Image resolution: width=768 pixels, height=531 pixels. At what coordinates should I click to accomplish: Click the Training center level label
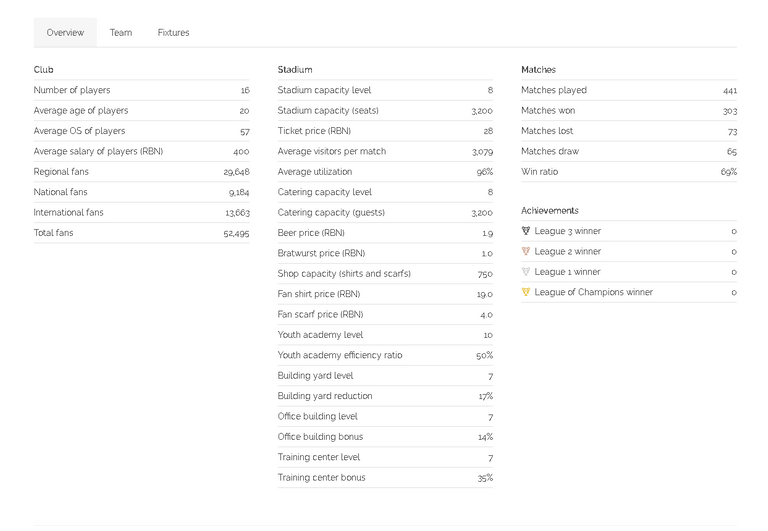pyautogui.click(x=319, y=457)
